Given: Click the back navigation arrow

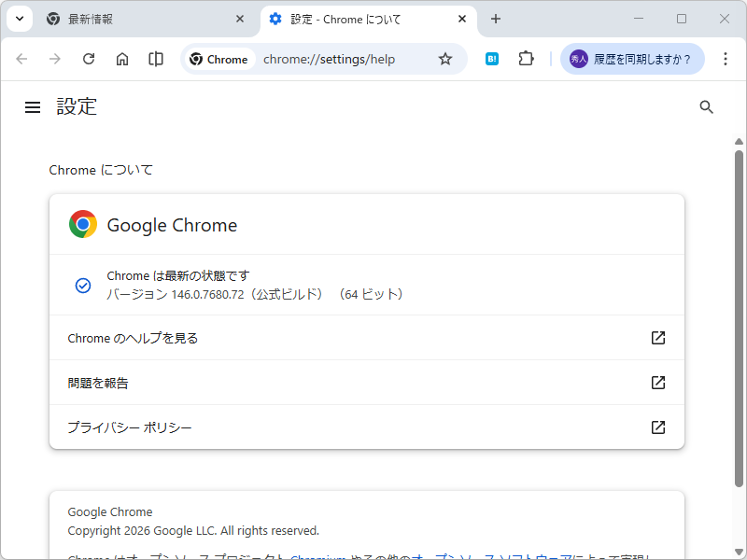Looking at the screenshot, I should (x=21, y=58).
